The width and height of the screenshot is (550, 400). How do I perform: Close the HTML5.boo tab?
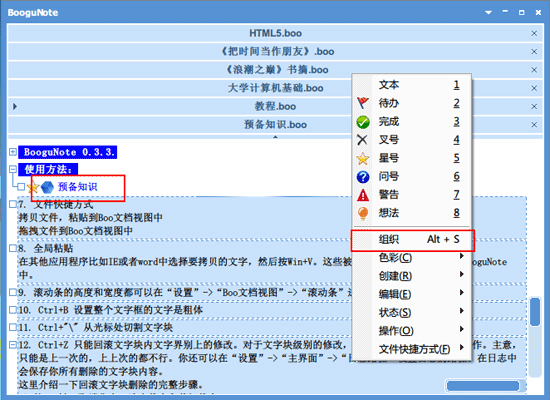[x=534, y=33]
